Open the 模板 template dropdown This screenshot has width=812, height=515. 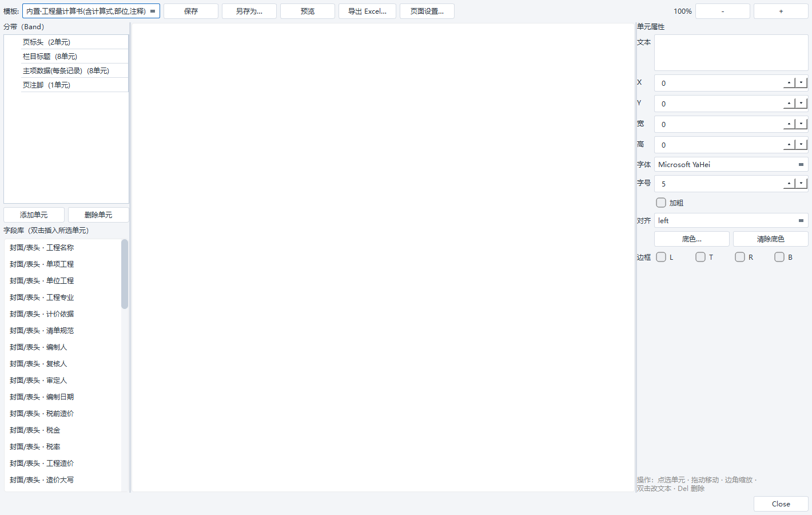coord(91,11)
